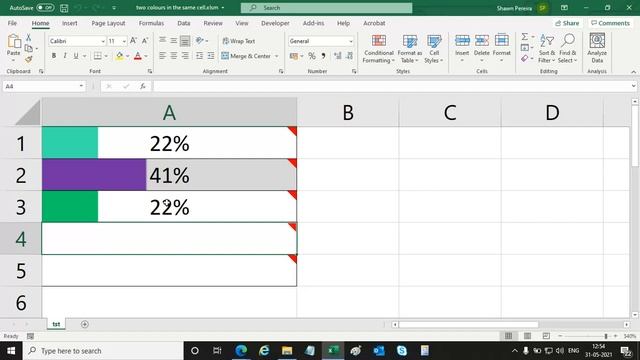Viewport: 640px width, 360px height.
Task: Open the font size 11 dropdown
Action: pyautogui.click(x=124, y=41)
